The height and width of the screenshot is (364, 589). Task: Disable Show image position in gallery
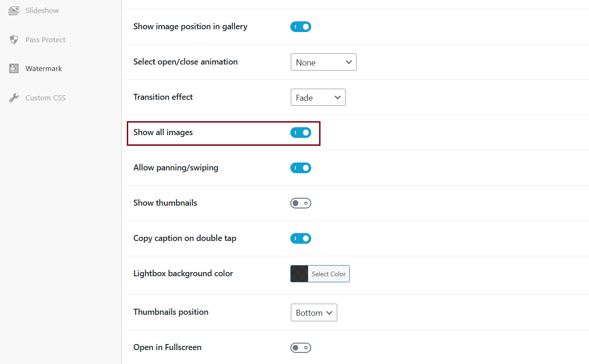(301, 27)
